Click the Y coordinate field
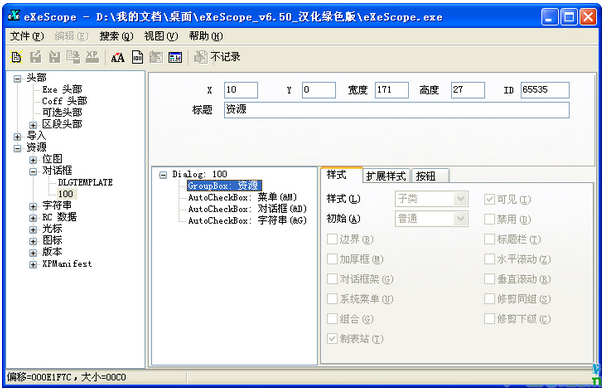 click(319, 90)
